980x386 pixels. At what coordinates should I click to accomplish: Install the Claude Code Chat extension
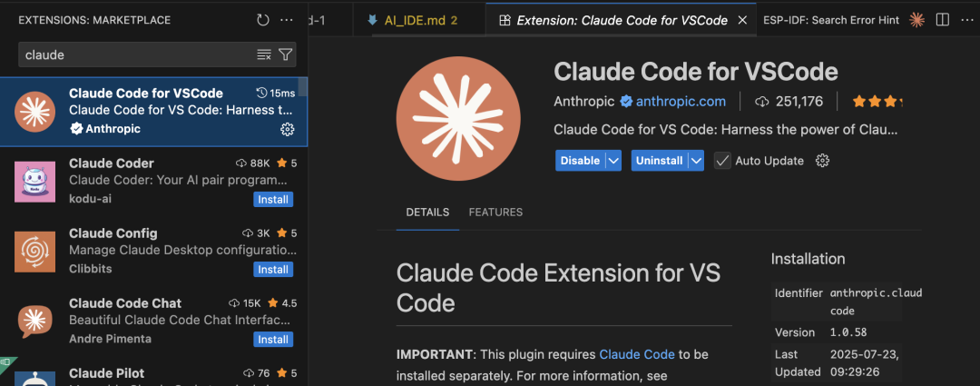(x=273, y=340)
